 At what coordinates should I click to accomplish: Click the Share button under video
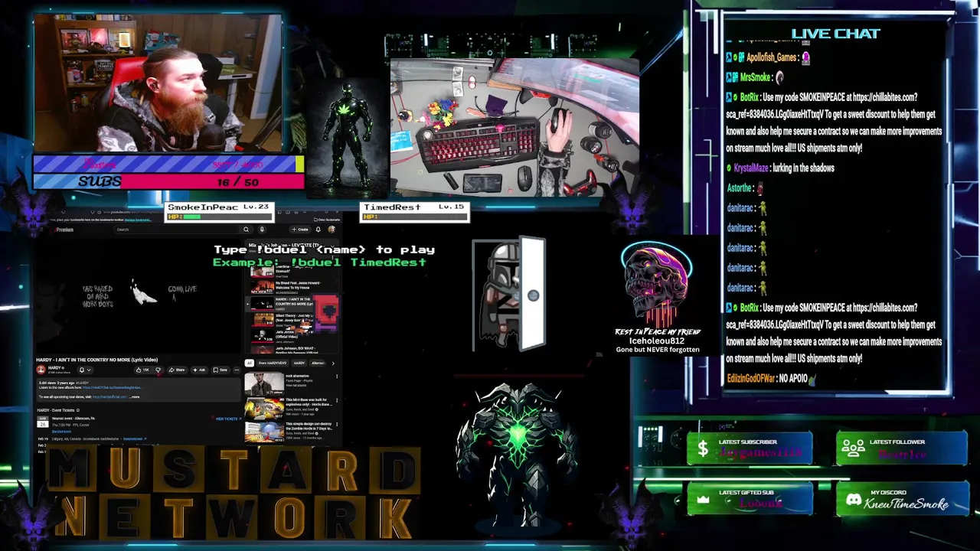coord(177,370)
